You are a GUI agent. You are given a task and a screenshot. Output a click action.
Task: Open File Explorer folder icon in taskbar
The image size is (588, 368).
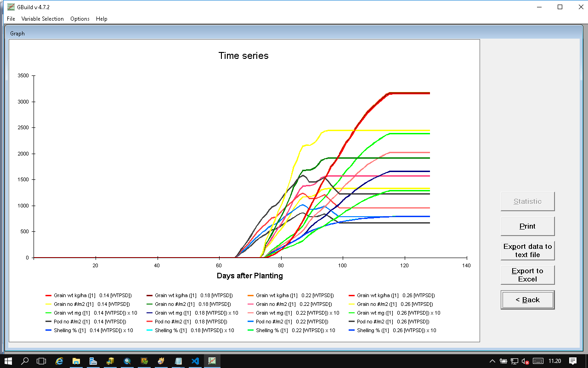76,361
